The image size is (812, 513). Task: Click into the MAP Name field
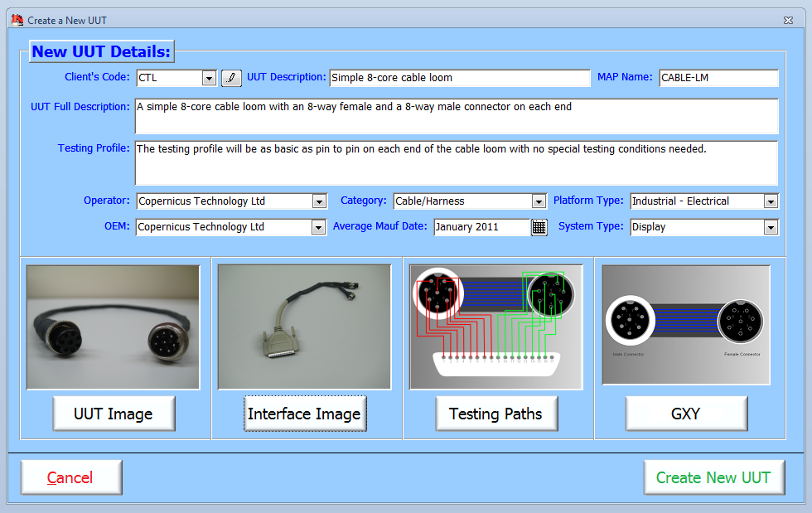(x=718, y=78)
